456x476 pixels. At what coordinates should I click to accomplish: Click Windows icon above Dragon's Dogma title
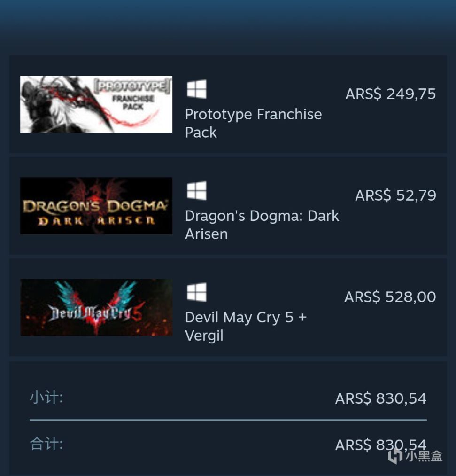click(x=197, y=191)
